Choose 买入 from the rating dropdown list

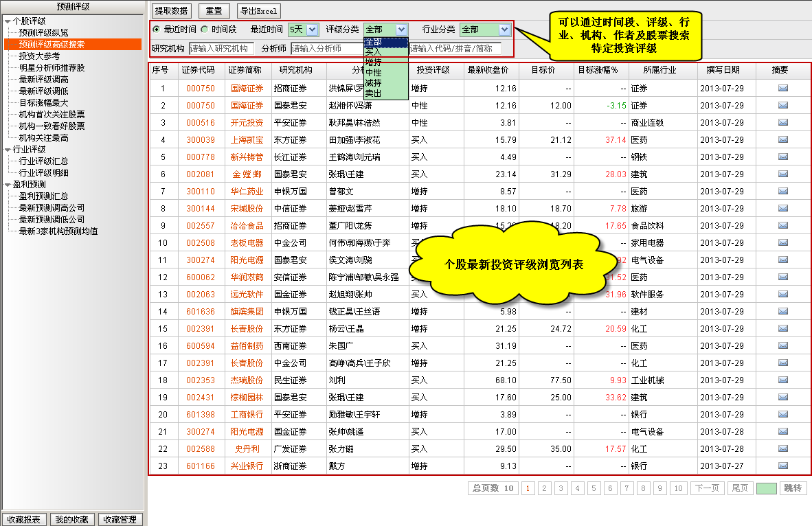pos(374,52)
